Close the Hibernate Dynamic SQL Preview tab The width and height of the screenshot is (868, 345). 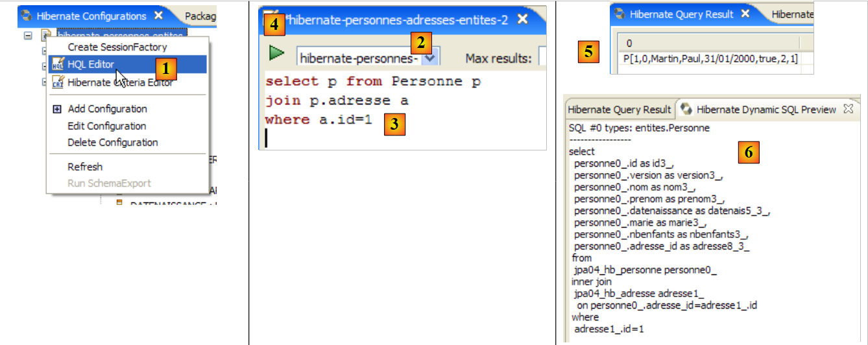[847, 110]
